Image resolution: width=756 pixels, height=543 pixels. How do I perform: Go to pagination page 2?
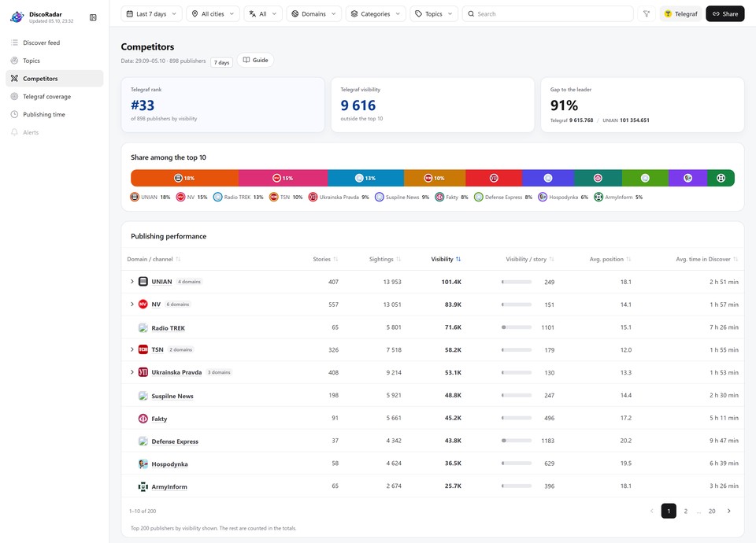(x=686, y=512)
